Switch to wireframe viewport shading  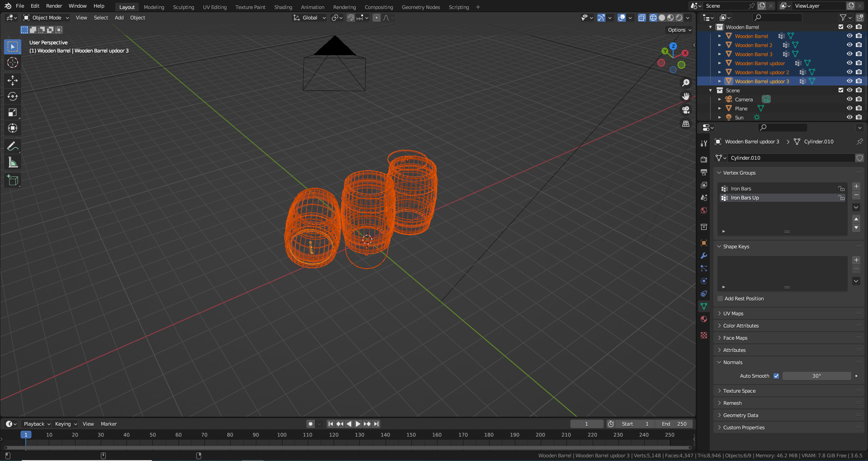(653, 18)
